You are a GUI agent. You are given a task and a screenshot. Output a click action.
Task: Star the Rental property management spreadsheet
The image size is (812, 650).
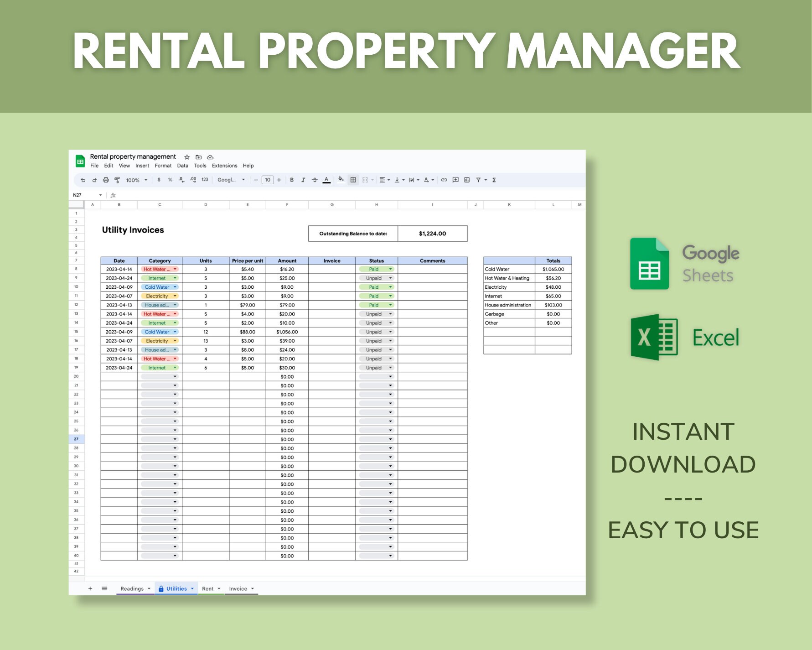pyautogui.click(x=187, y=156)
